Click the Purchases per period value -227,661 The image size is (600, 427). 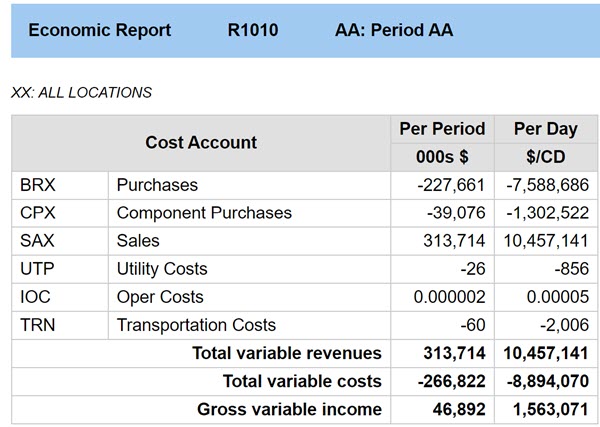(451, 185)
